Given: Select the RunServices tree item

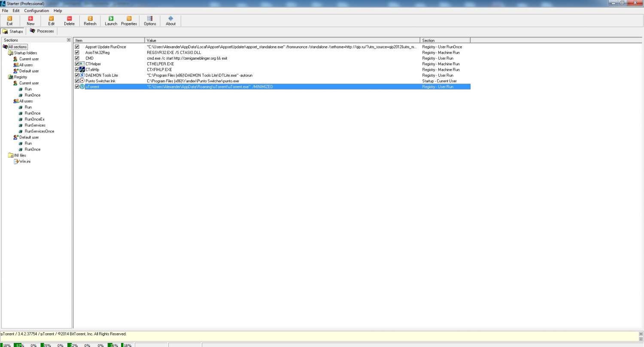Looking at the screenshot, I should [35, 125].
